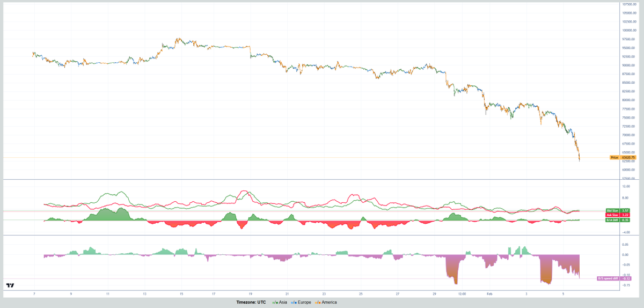Click the purple B/S speed diff label
The image size is (644, 308).
pos(609,278)
